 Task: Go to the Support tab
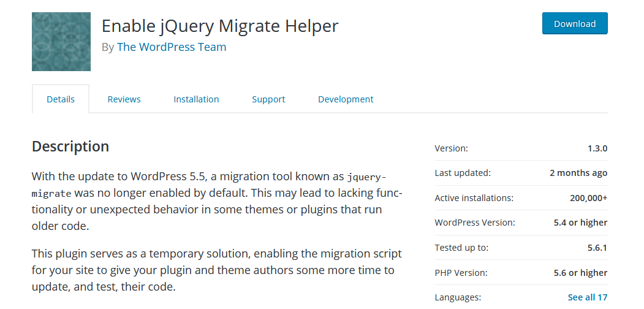pos(268,99)
